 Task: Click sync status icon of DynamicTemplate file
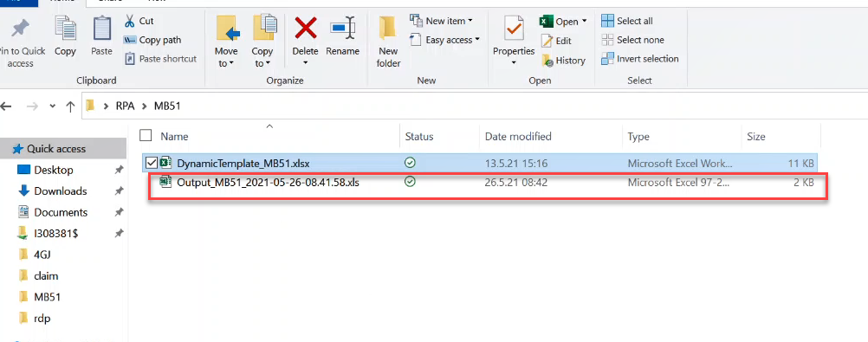(410, 163)
